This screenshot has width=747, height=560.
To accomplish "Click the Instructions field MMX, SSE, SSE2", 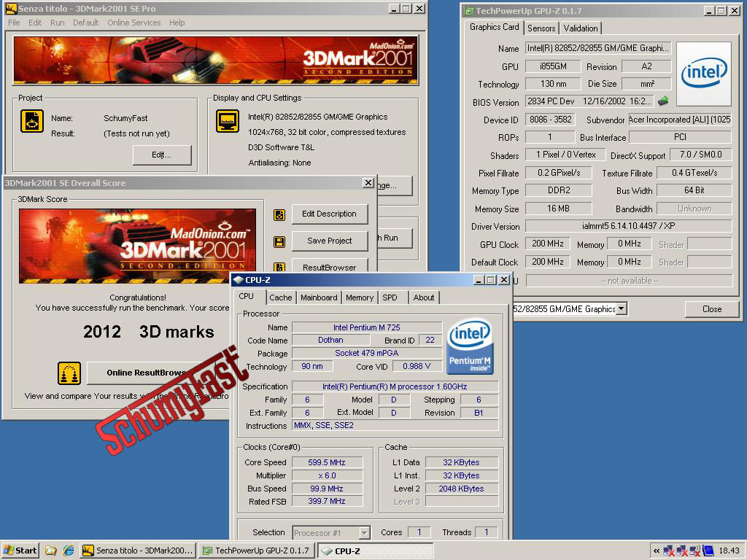I will (x=395, y=425).
